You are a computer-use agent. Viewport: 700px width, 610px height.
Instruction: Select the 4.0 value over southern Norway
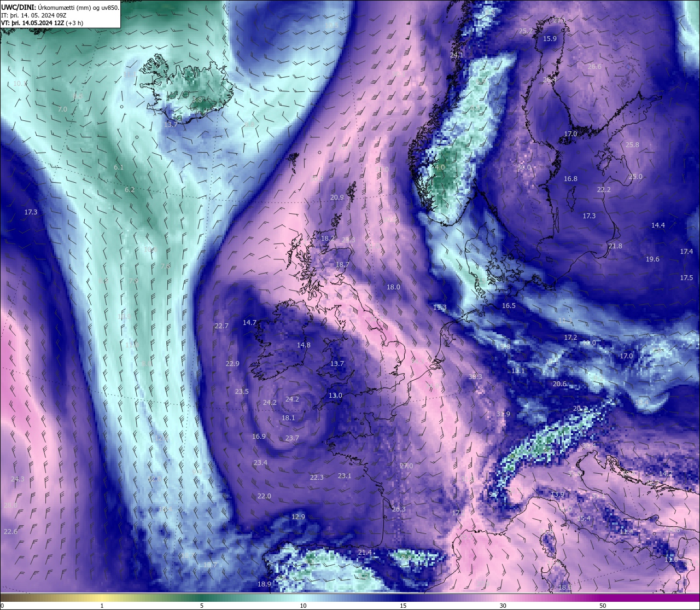(x=440, y=167)
